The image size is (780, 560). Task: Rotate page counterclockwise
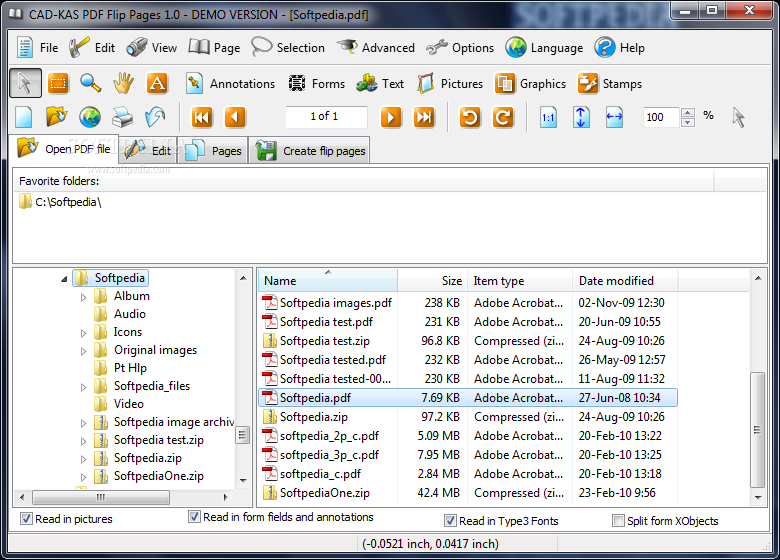tap(470, 117)
